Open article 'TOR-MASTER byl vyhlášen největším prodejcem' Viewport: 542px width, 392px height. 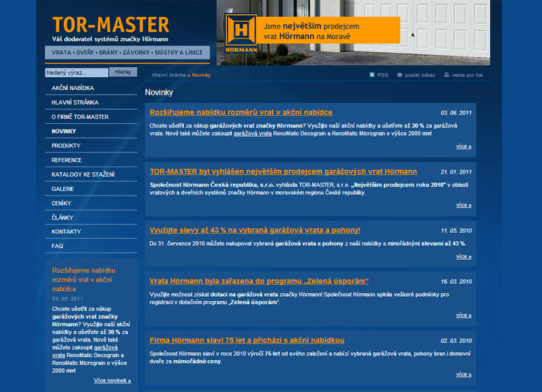(x=283, y=172)
